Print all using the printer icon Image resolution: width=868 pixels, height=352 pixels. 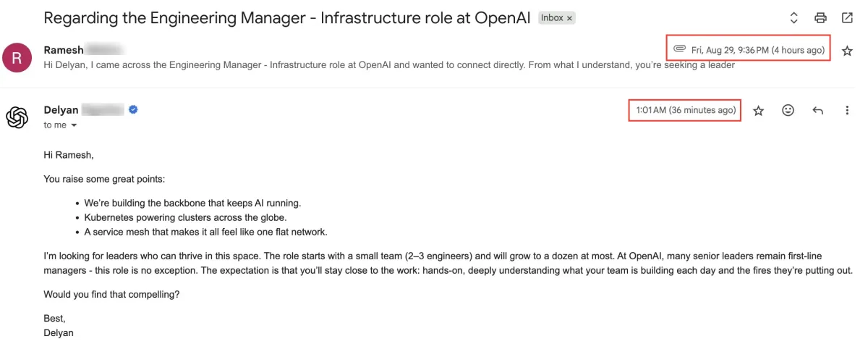[820, 18]
